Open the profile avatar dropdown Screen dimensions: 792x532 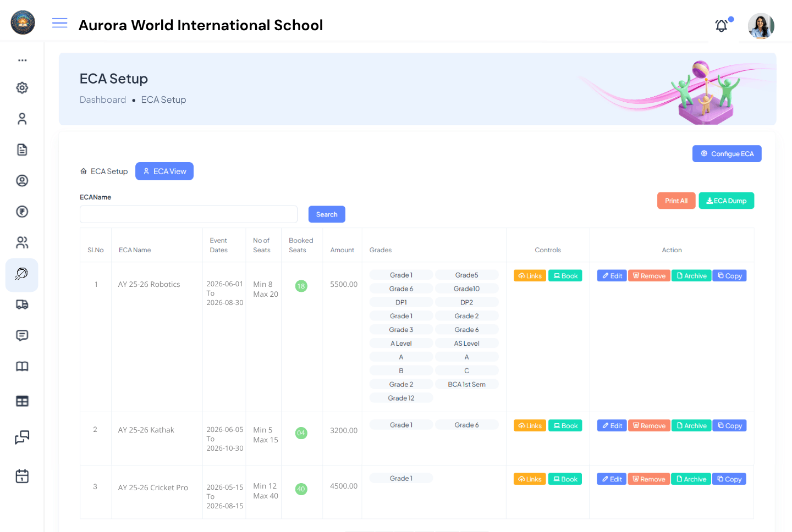761,26
